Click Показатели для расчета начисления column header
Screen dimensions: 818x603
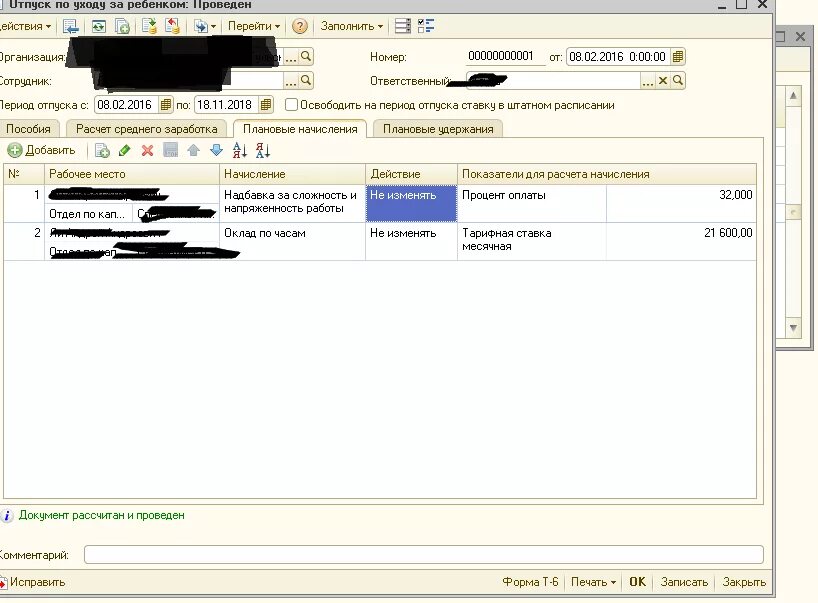pos(607,174)
